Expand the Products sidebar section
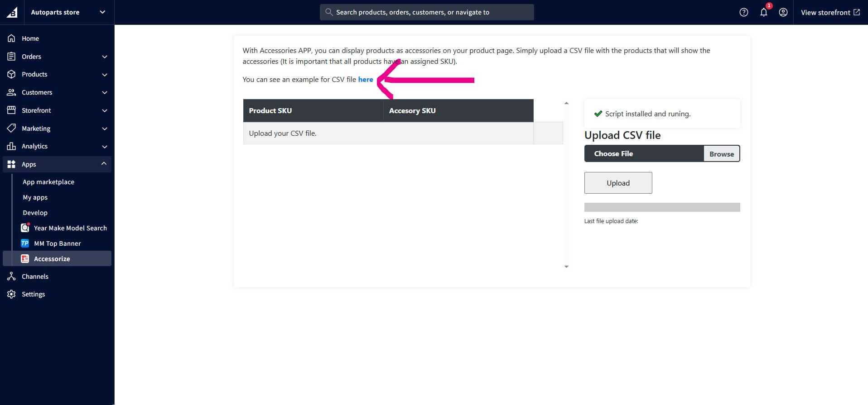 click(x=105, y=75)
